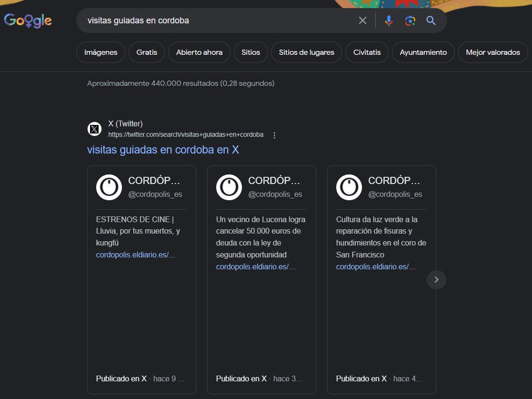Click the profile avatar on the San Francisco tweet card
This screenshot has height=399, width=532.
349,187
